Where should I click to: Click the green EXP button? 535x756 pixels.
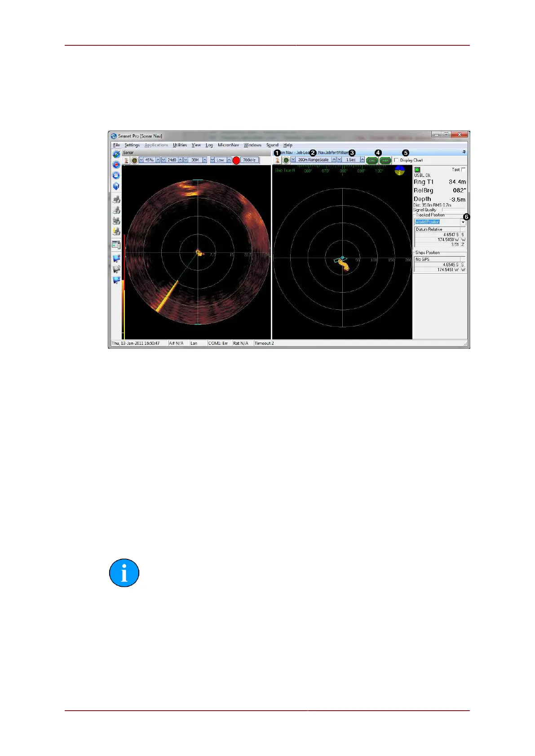[385, 160]
